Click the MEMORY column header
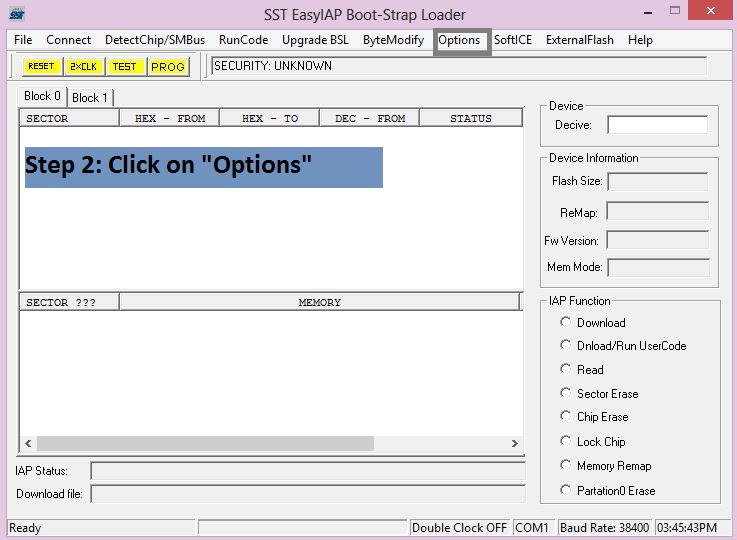This screenshot has height=540, width=737. click(x=320, y=302)
